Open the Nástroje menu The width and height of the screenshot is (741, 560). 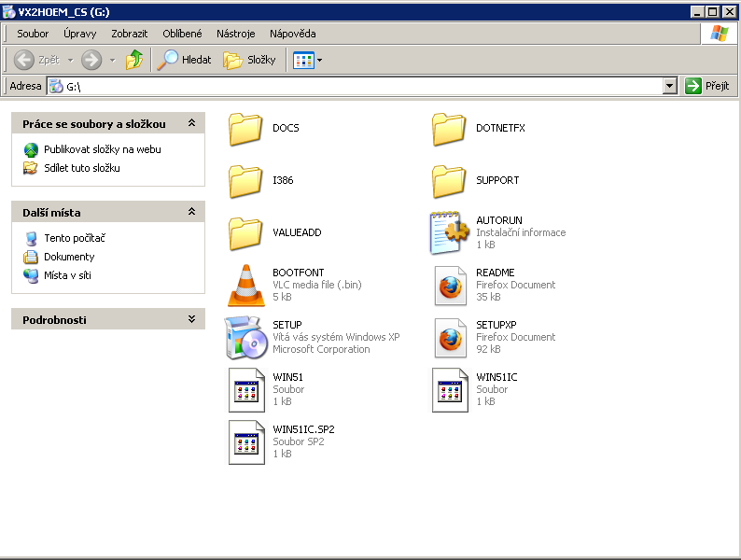pyautogui.click(x=235, y=34)
